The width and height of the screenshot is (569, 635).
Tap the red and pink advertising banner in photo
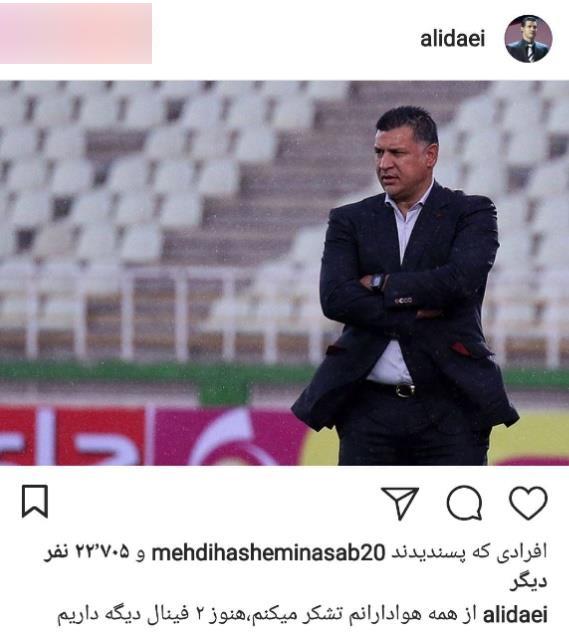coord(150,436)
